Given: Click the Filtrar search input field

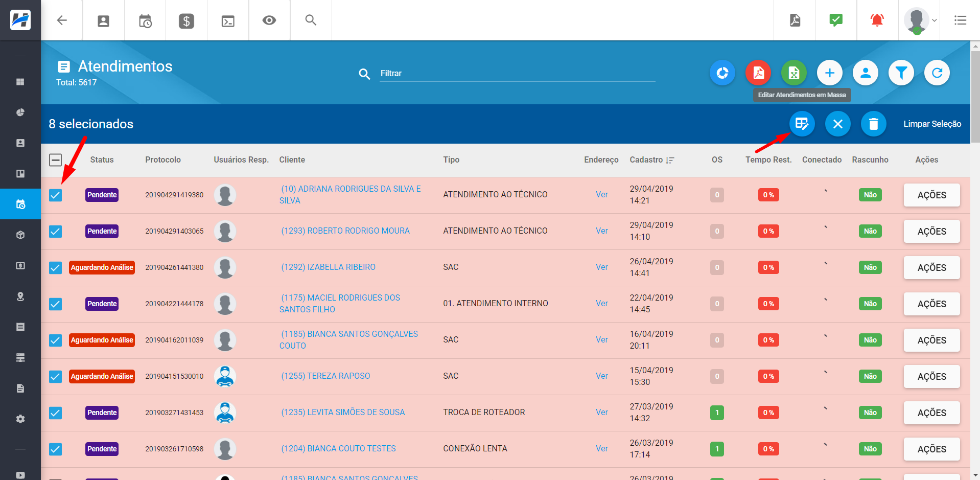Looking at the screenshot, I should (x=517, y=74).
